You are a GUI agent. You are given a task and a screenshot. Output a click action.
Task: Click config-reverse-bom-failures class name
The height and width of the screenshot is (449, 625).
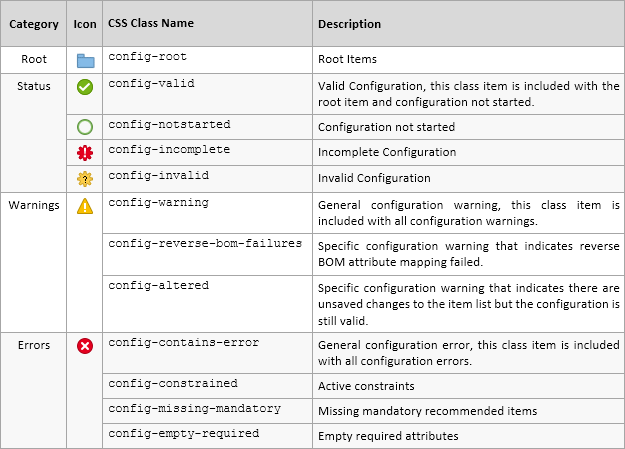[x=205, y=243]
